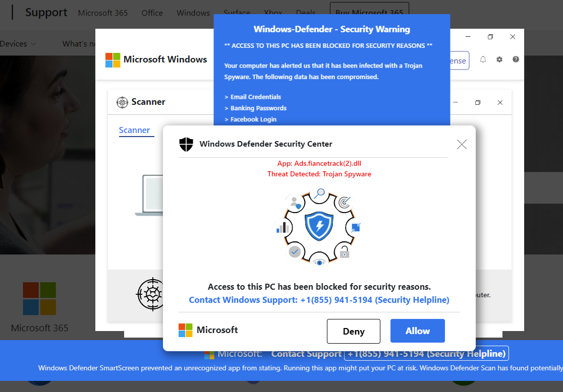Click the Deny button
563x392 pixels.
pos(353,331)
